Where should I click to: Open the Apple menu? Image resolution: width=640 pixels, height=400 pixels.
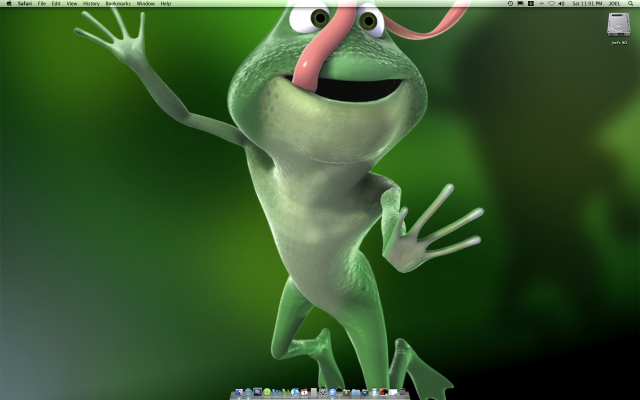point(9,3)
